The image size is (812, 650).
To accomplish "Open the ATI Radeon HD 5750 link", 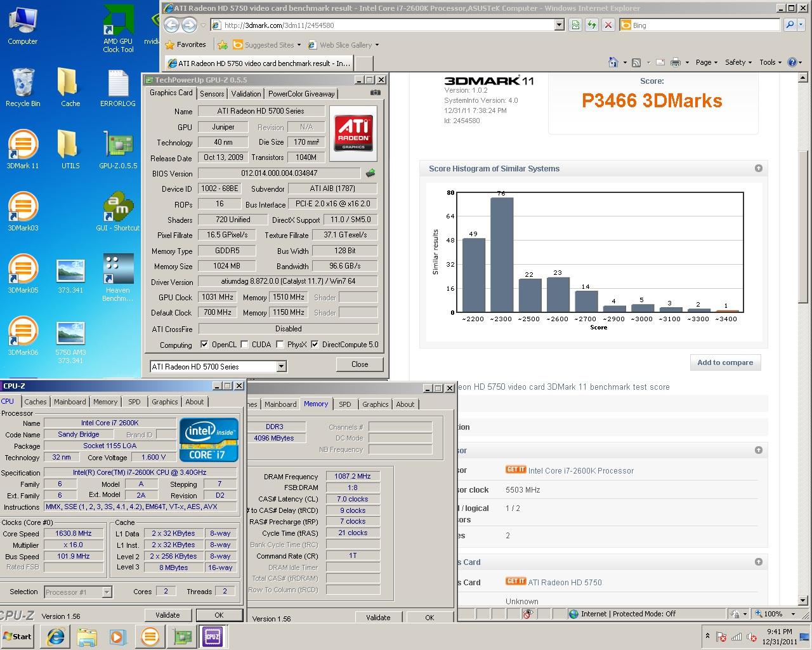I will click(x=565, y=582).
